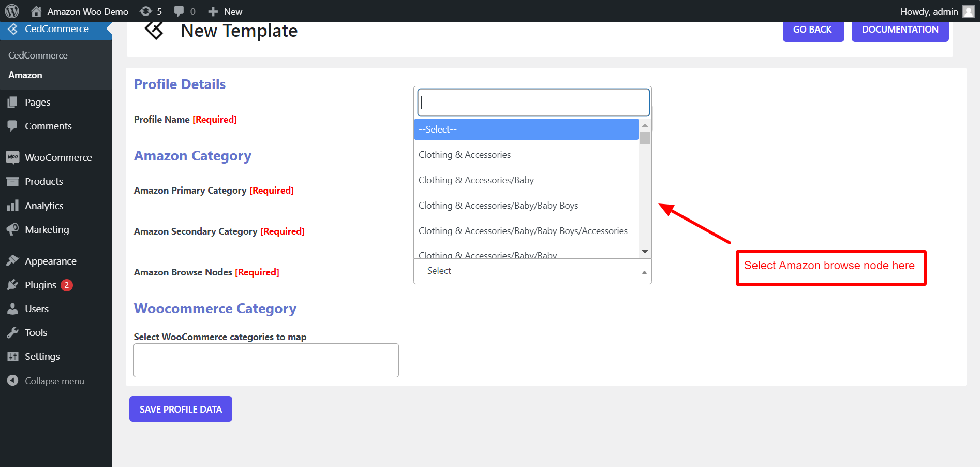Screen dimensions: 980x467
Task: Click the Analytics bar chart icon
Action: tap(13, 206)
